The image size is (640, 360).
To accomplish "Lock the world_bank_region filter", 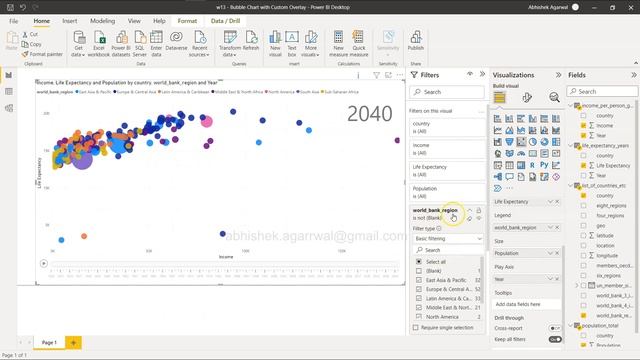I will (479, 210).
